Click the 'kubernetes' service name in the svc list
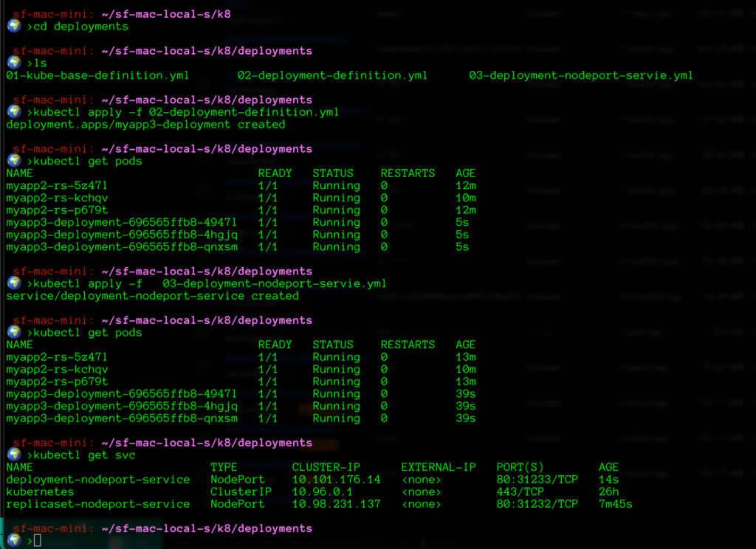 tap(40, 491)
